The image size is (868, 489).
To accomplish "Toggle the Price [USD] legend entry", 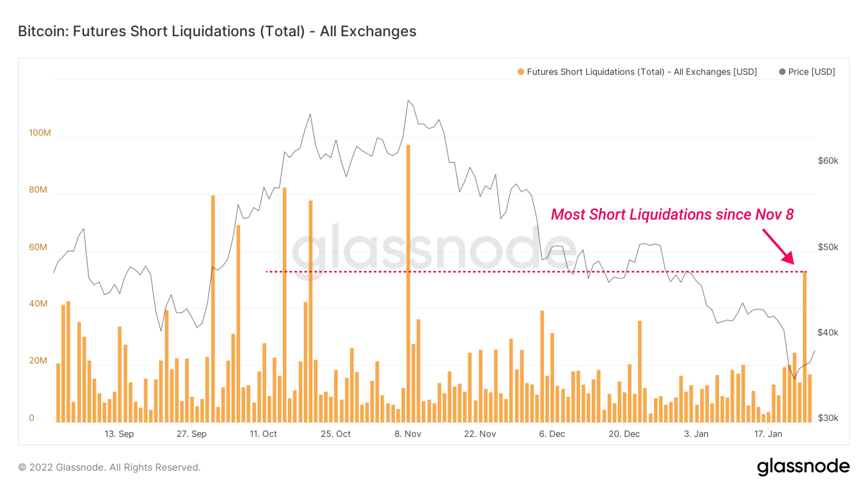I will click(807, 72).
